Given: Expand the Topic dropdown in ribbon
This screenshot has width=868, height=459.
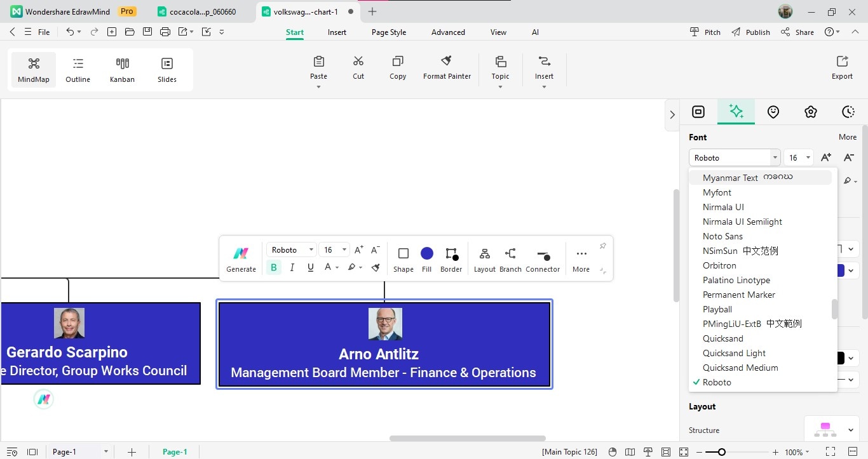Looking at the screenshot, I should click(501, 87).
